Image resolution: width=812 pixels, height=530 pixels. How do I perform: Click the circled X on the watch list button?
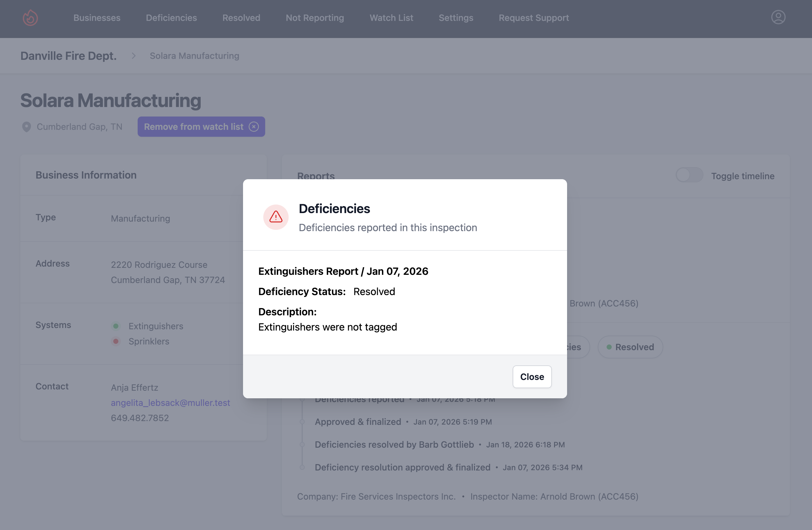click(254, 127)
